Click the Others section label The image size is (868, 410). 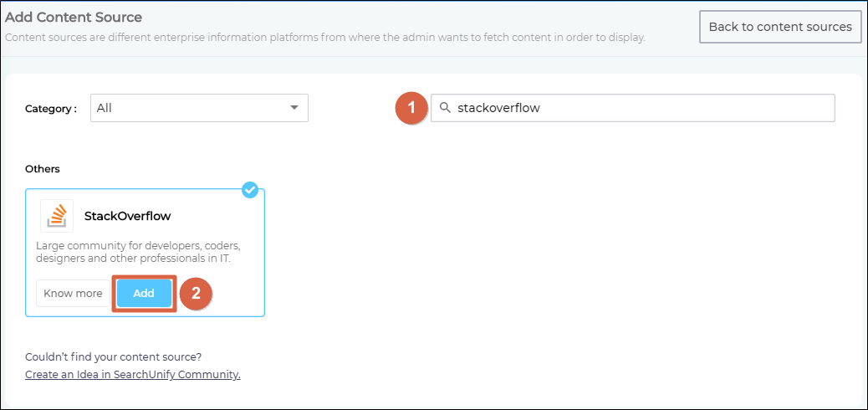pos(43,169)
